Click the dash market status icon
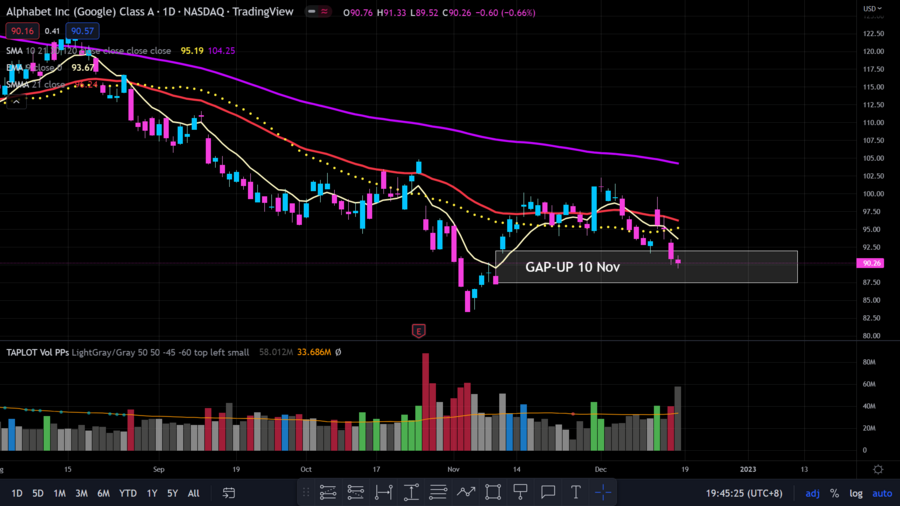The image size is (900, 506). tap(312, 11)
